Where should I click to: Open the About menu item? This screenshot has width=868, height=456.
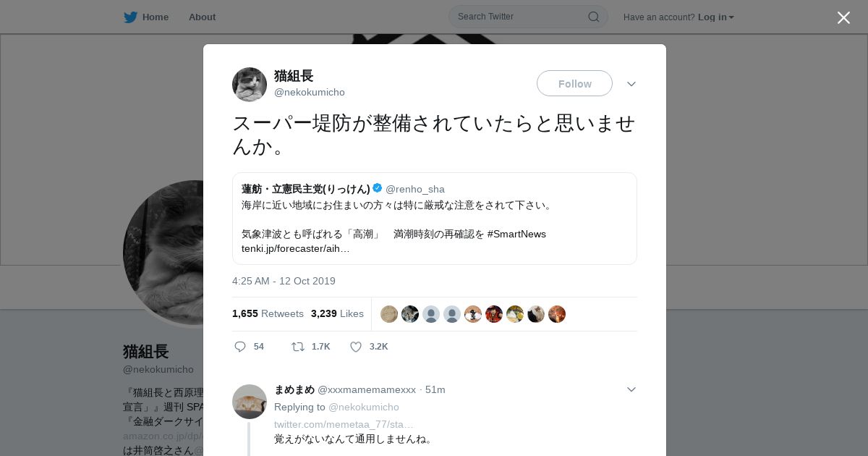tap(202, 17)
